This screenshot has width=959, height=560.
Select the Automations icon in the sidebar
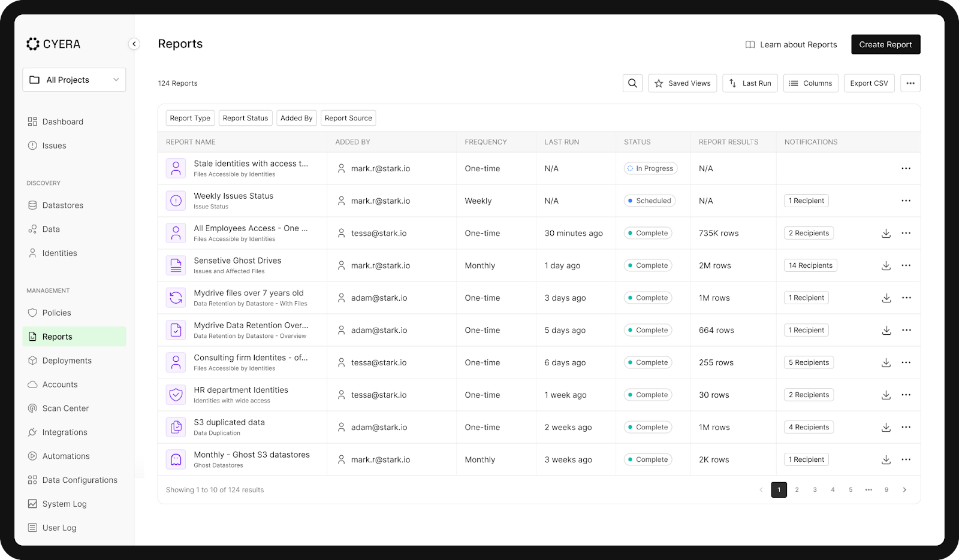tap(34, 456)
